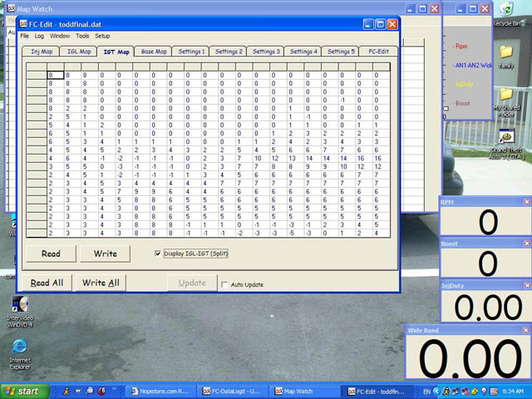
Task: Open Grand Theft Auto 3 desktop shortcut
Action: [x=506, y=144]
